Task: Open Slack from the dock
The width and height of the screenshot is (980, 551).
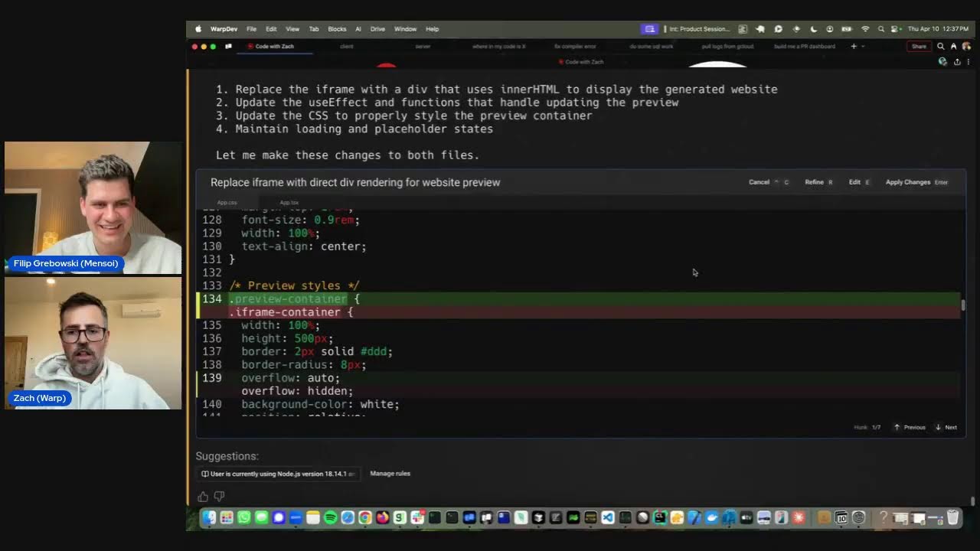Action: pos(417,518)
